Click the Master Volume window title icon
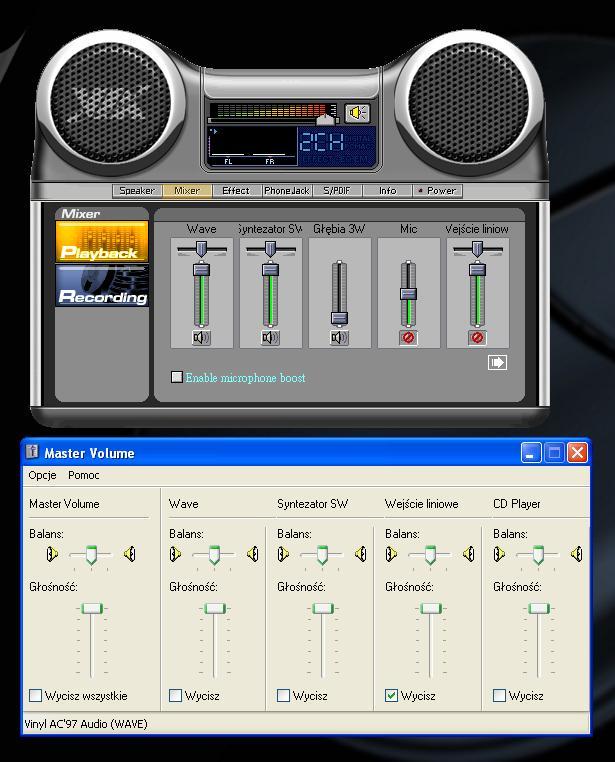The height and width of the screenshot is (762, 615). (32, 452)
